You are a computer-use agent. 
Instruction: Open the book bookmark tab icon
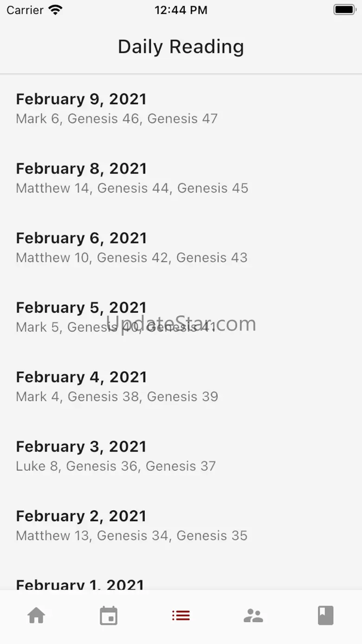tap(325, 616)
